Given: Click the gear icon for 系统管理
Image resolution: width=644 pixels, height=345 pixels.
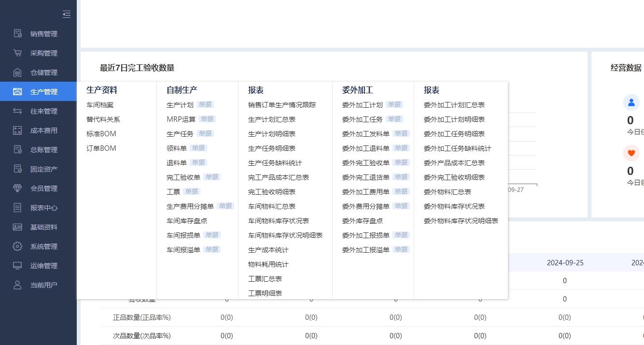Looking at the screenshot, I should coord(17,246).
